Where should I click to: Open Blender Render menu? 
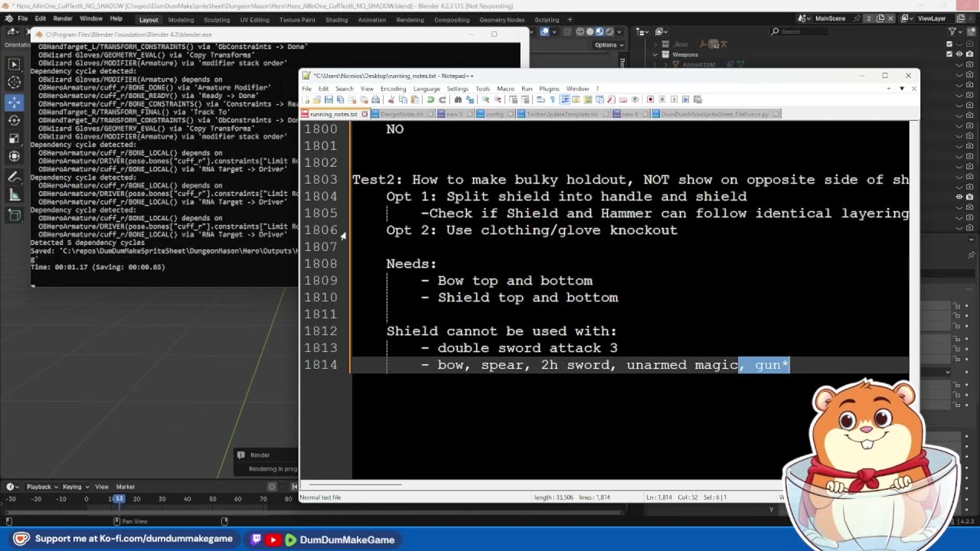(x=63, y=18)
